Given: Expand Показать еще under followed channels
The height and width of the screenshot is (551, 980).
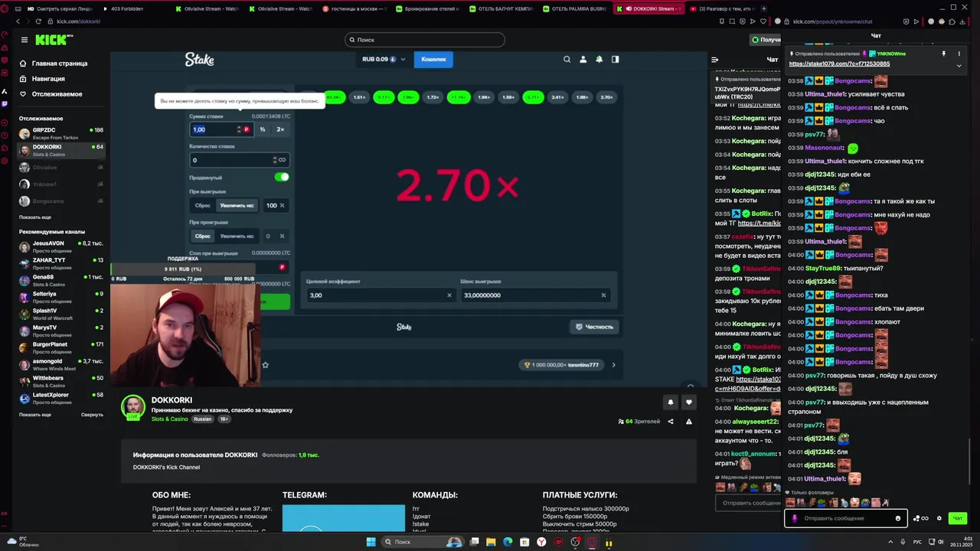Looking at the screenshot, I should coord(35,217).
